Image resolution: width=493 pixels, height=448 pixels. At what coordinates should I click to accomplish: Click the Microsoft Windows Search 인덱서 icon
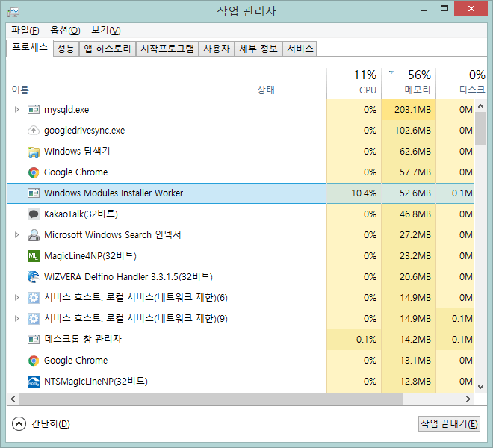[x=34, y=235]
